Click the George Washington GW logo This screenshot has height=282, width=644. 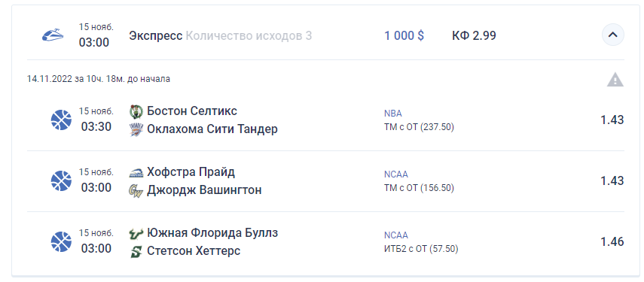(136, 190)
